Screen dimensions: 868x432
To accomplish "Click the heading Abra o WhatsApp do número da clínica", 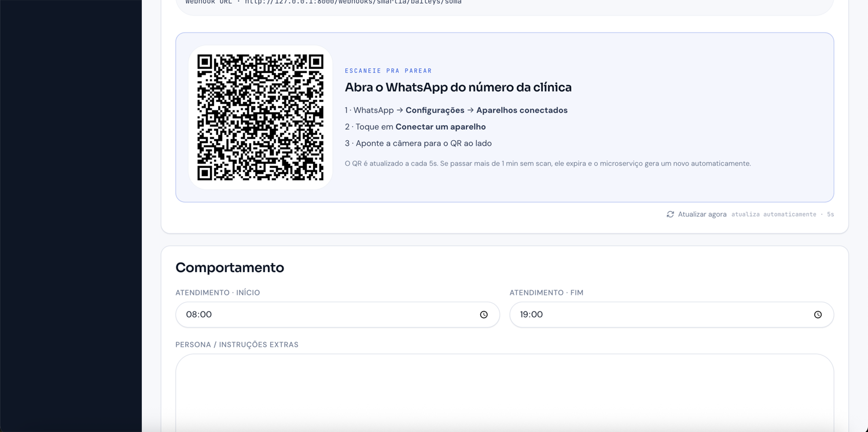I will pyautogui.click(x=458, y=87).
